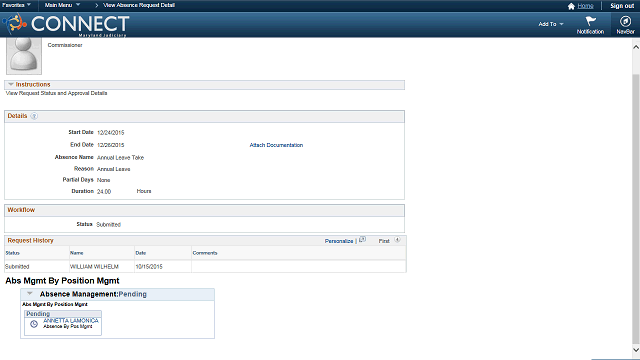
Task: Click the Partial Days None value
Action: (x=104, y=180)
